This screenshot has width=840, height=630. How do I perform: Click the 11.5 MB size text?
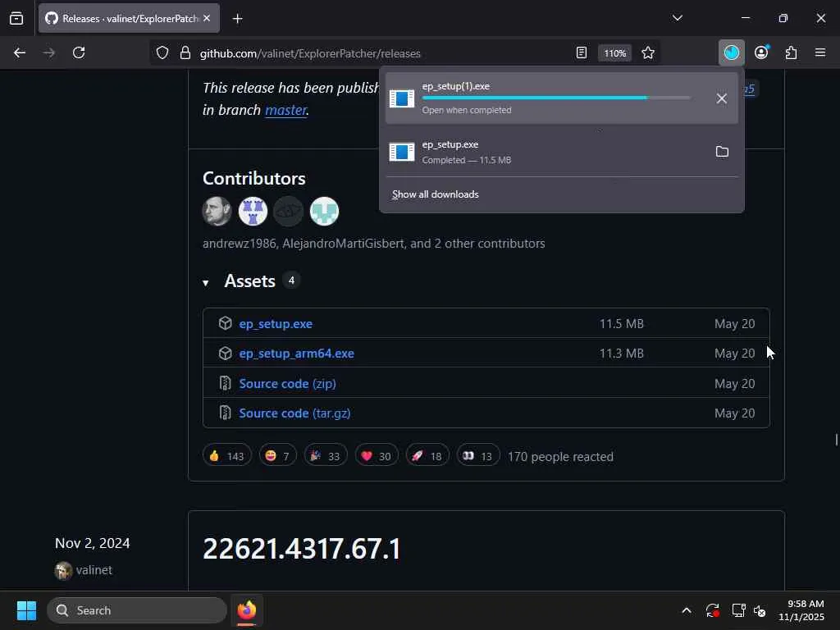(x=622, y=323)
